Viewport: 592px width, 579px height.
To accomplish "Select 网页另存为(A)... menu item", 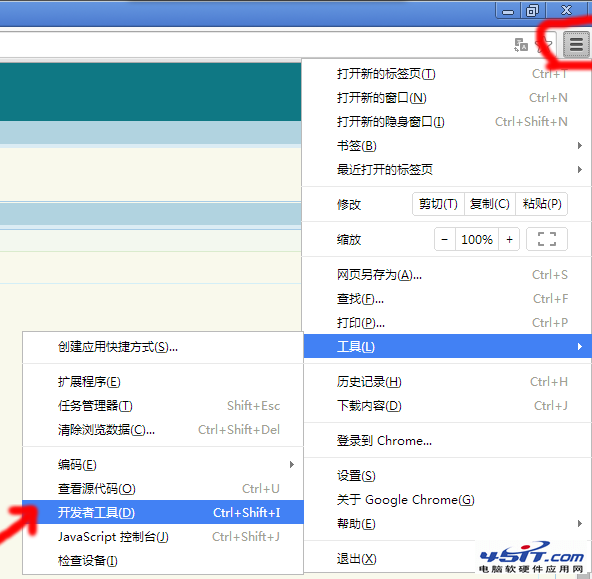I will click(447, 275).
